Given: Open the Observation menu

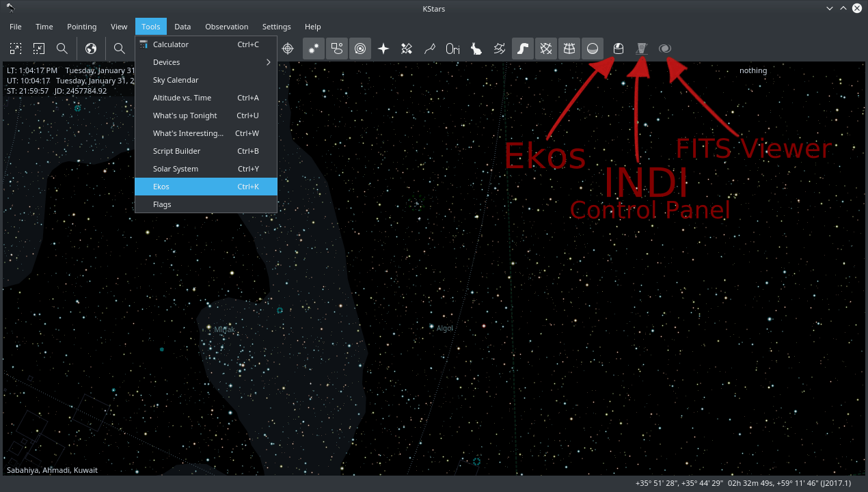Looking at the screenshot, I should tap(226, 27).
